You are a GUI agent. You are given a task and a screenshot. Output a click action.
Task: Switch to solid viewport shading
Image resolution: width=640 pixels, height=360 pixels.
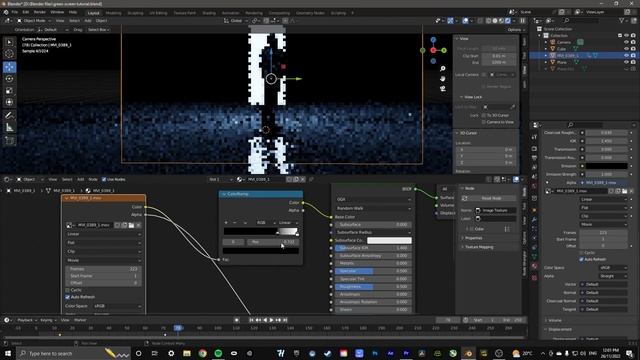tap(495, 20)
